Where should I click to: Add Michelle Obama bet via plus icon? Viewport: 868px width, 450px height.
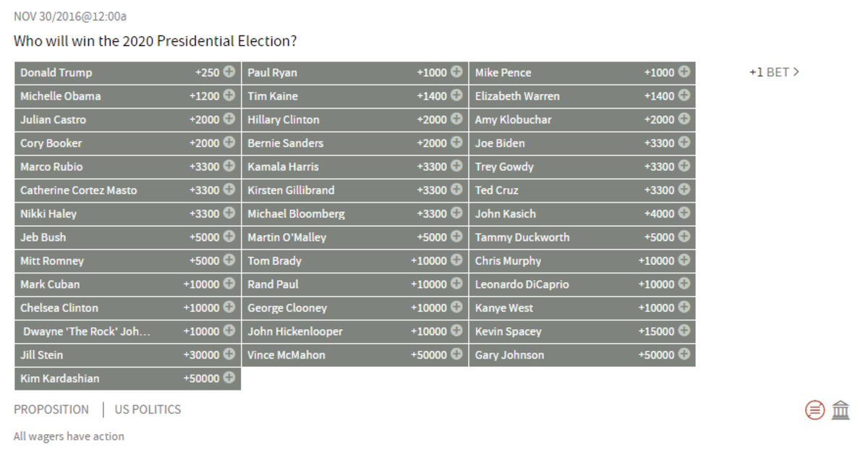pos(229,95)
